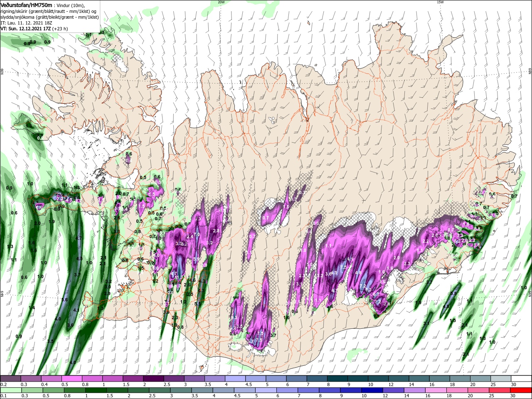The image size is (532, 399).
Task: Select the 0.5 bright pink swatch in the upper legend row
Action: [x=71, y=379]
